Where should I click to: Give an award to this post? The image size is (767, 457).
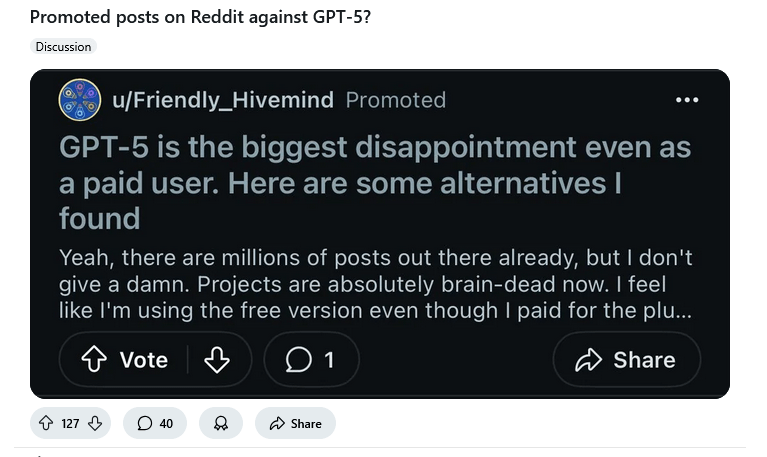[x=221, y=423]
